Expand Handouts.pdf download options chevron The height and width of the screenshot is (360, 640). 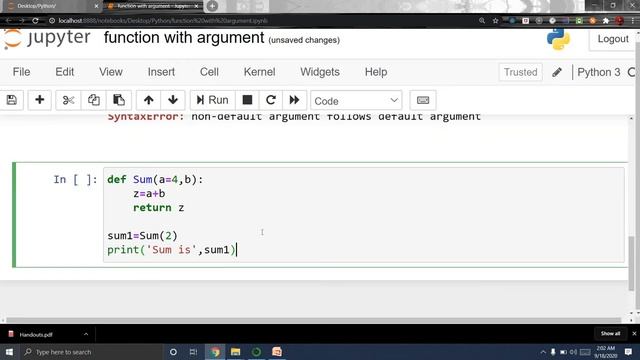coord(86,334)
